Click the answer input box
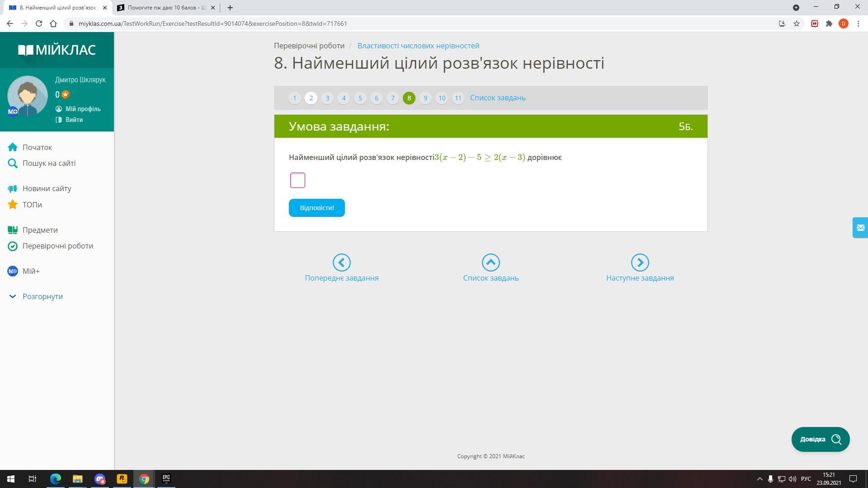The image size is (868, 488). (x=297, y=180)
